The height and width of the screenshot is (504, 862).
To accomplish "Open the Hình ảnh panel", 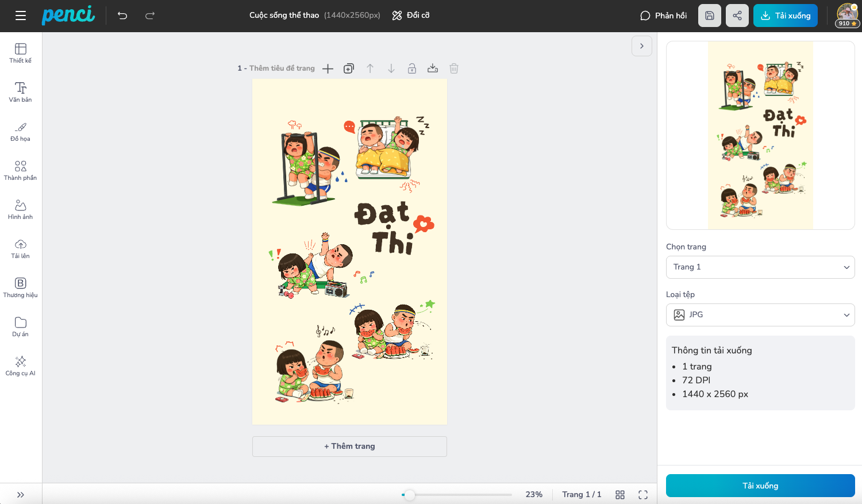I will (20, 209).
